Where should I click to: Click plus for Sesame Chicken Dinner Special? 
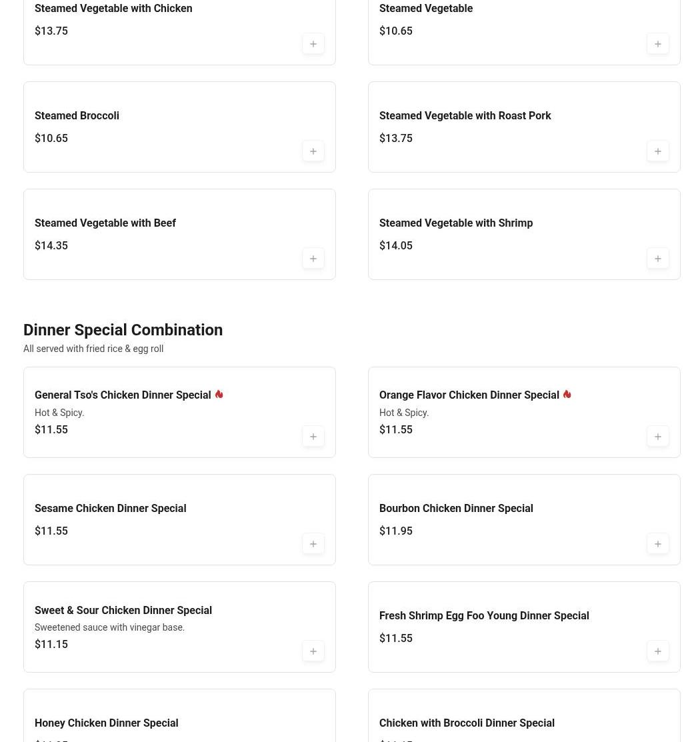tap(313, 544)
